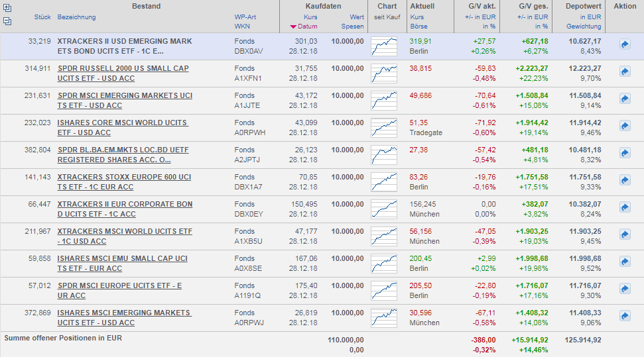Screen dimensions: 644x357
Task: Open XTRACKERS II USD EMERGING MARKETS BOND fund link
Action: [125, 46]
